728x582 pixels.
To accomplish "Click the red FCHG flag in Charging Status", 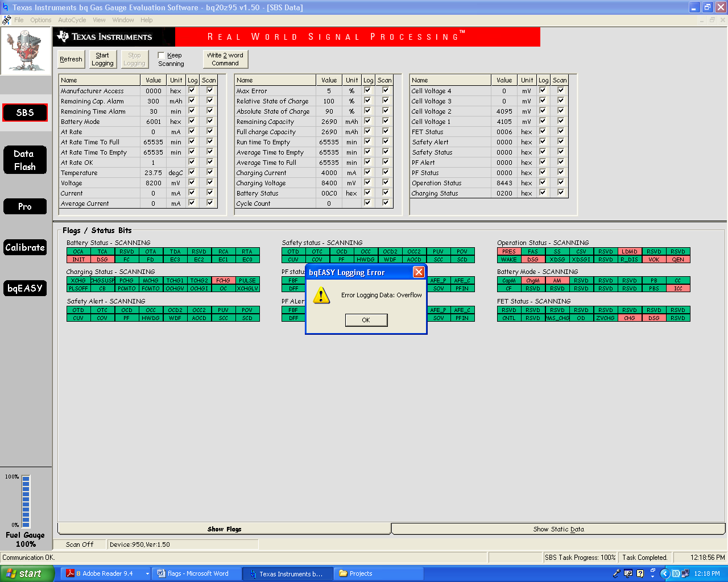I will tap(223, 280).
